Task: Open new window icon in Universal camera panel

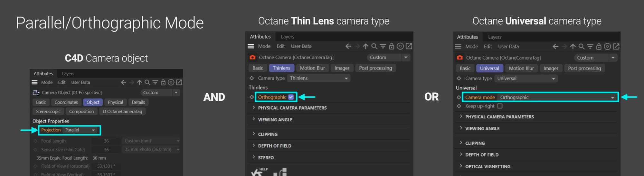Action: (616, 47)
